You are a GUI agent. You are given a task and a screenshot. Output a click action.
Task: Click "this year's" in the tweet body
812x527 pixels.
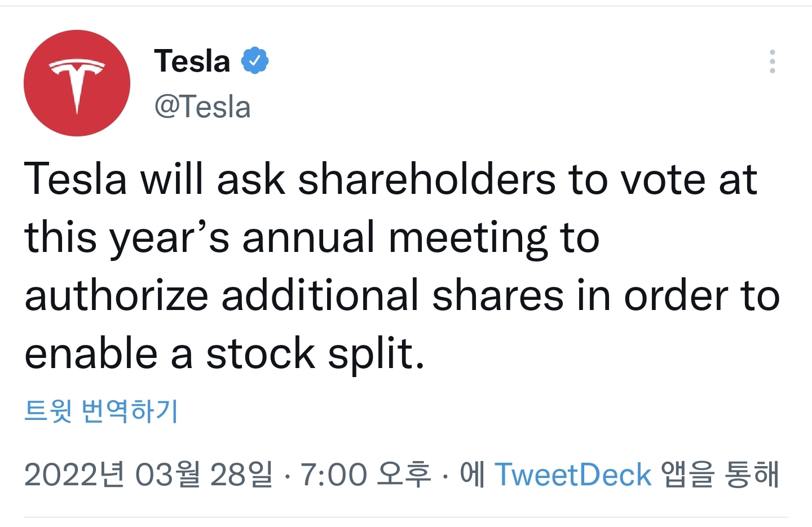click(x=127, y=238)
